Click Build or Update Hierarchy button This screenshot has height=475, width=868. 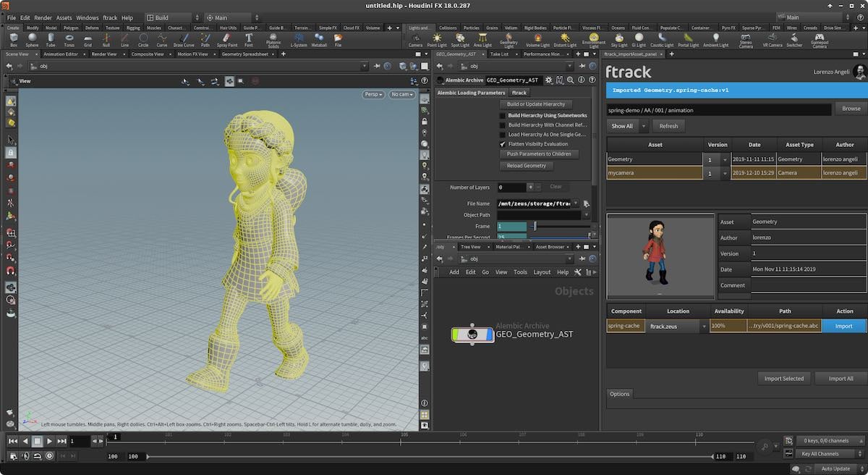pos(535,104)
